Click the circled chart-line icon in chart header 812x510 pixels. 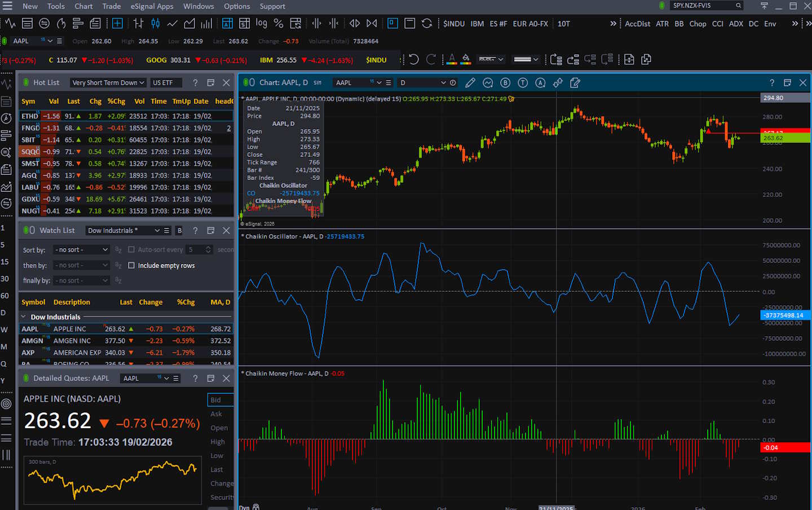pyautogui.click(x=488, y=83)
